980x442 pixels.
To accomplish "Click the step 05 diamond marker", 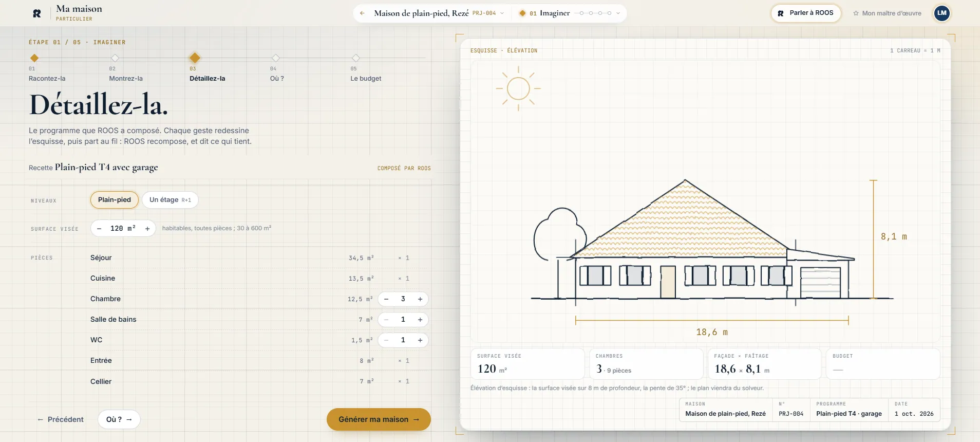I will (355, 58).
